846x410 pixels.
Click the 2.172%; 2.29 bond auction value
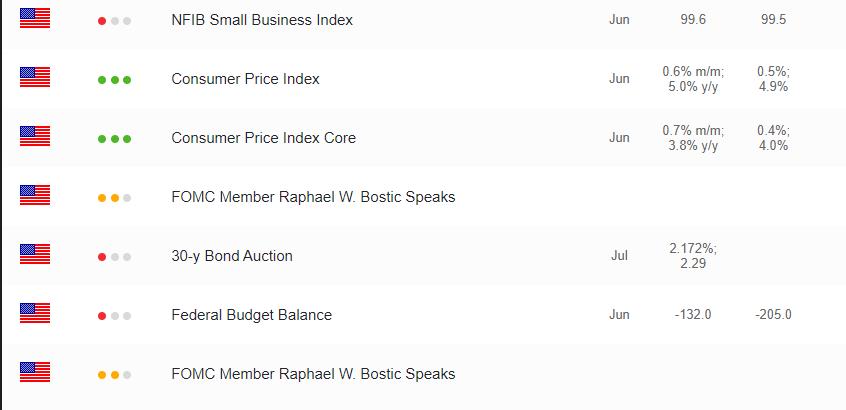(693, 256)
